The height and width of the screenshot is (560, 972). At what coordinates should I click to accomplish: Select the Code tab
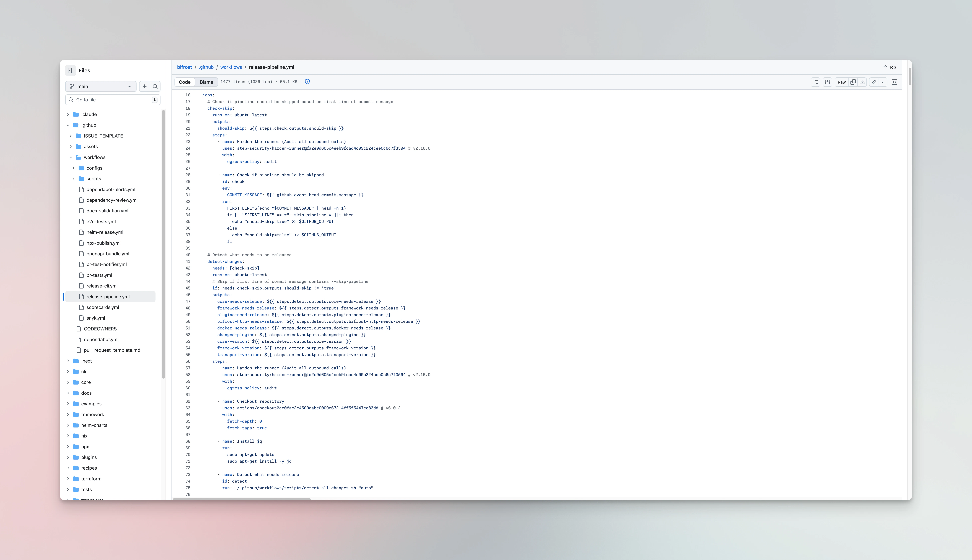tap(185, 82)
